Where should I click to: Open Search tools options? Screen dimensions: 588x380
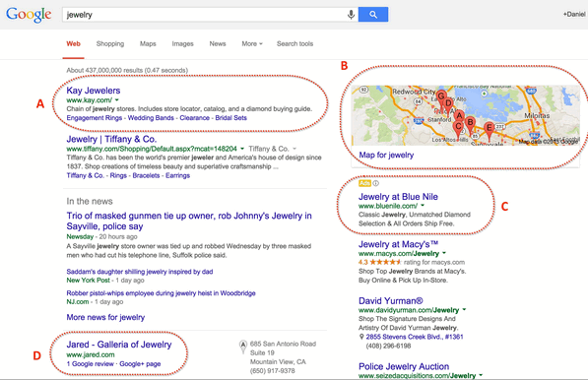(294, 44)
